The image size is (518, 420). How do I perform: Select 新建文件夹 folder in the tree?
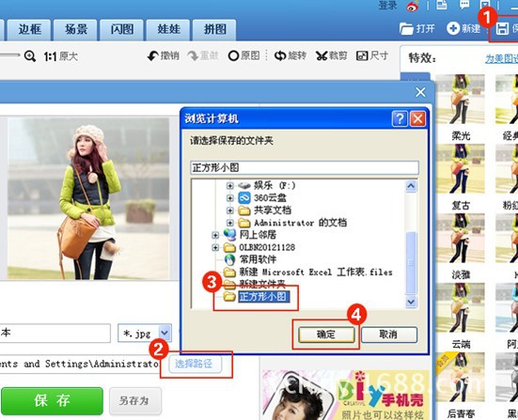click(262, 284)
